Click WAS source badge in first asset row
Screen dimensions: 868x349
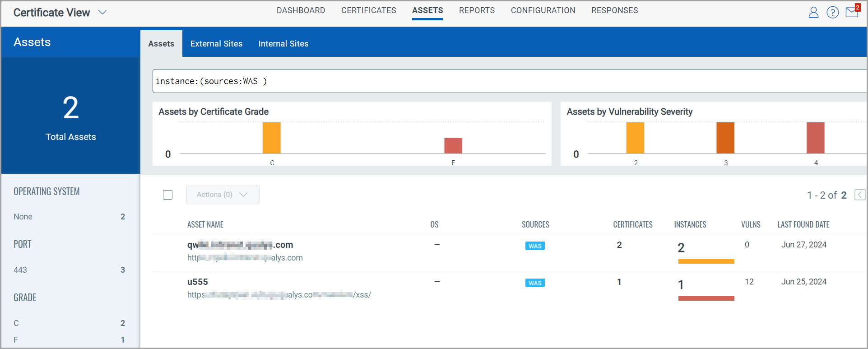point(535,246)
